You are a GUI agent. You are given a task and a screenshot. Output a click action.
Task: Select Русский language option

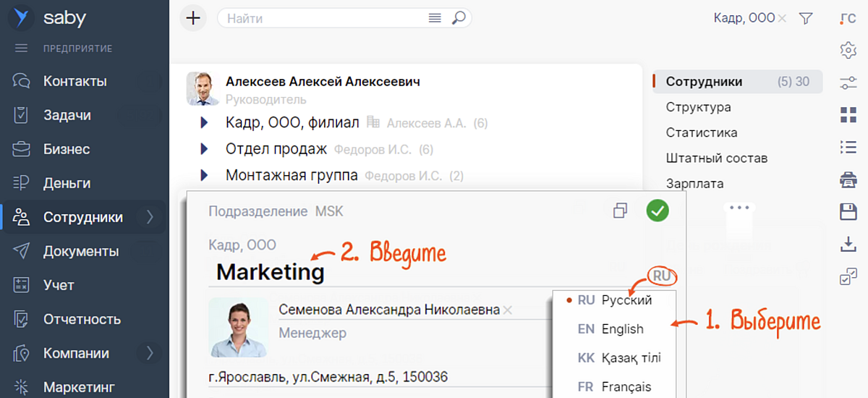click(x=626, y=300)
